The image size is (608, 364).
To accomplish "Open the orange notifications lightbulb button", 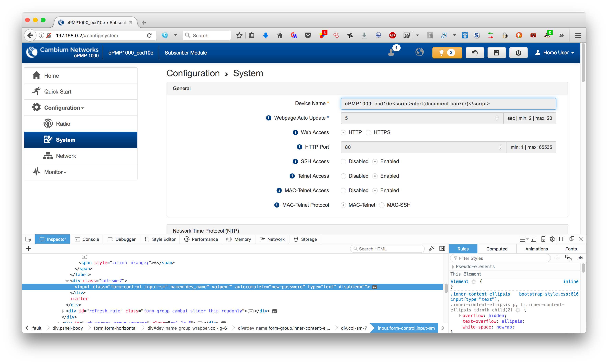I will 447,53.
